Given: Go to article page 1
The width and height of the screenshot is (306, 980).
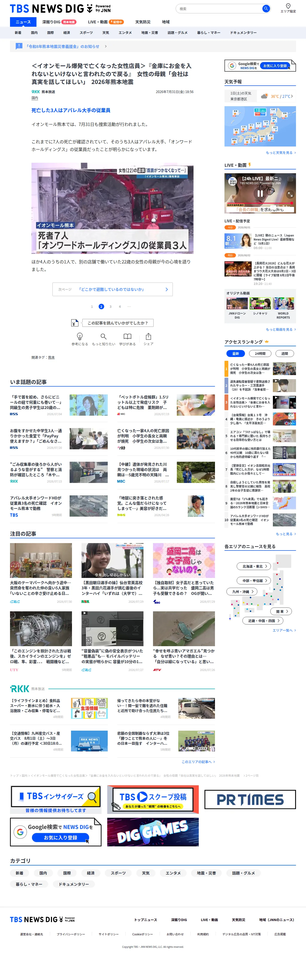Looking at the screenshot, I should (x=92, y=307).
